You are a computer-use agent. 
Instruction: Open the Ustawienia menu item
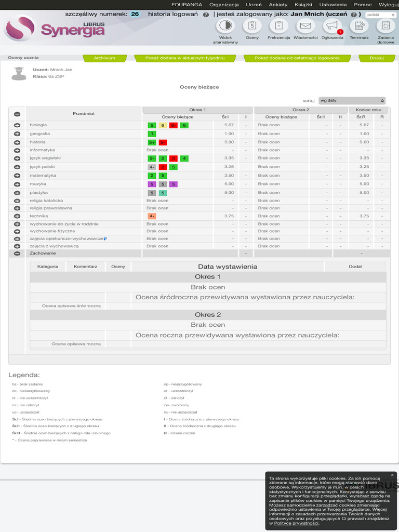pos(333,5)
